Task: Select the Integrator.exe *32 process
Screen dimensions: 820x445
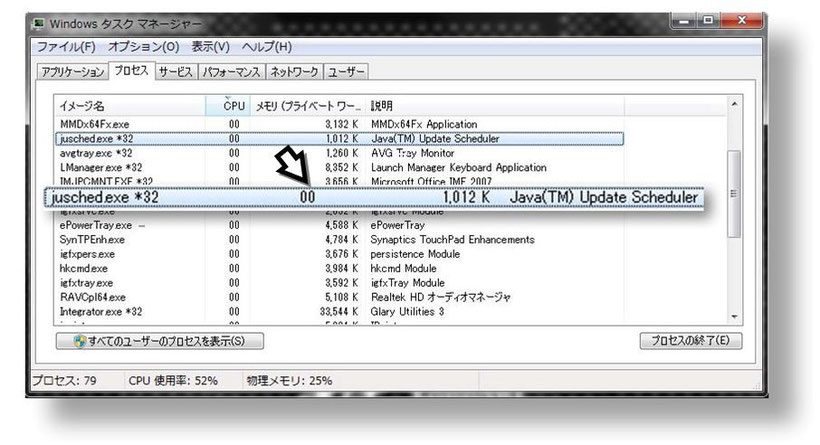Action: pyautogui.click(x=339, y=312)
